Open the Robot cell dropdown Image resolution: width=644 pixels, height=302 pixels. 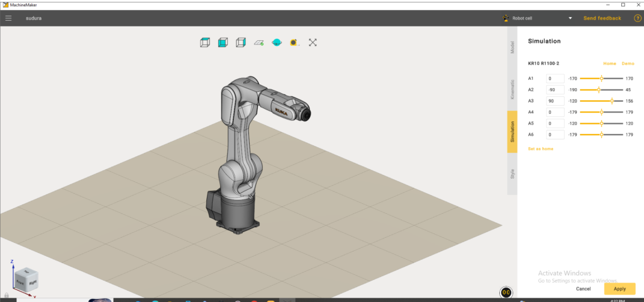[x=538, y=18]
